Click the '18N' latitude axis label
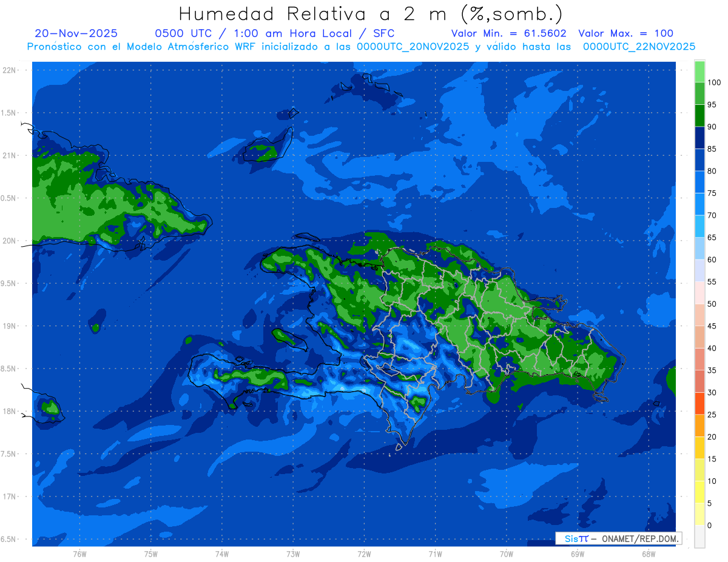The width and height of the screenshot is (728, 562). pos(9,412)
